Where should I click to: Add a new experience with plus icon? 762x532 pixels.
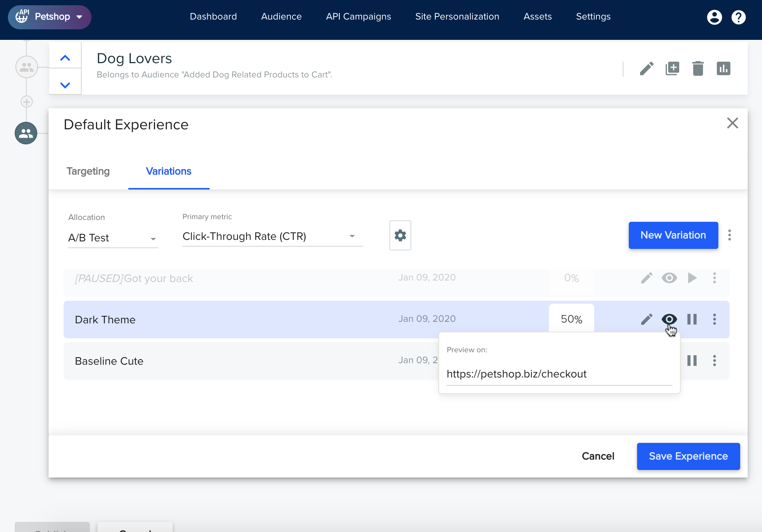coord(26,102)
